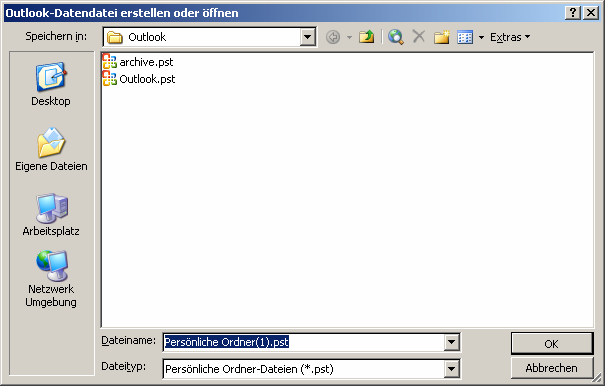This screenshot has width=606, height=387.
Task: Click the Dateiname input field
Action: point(304,342)
